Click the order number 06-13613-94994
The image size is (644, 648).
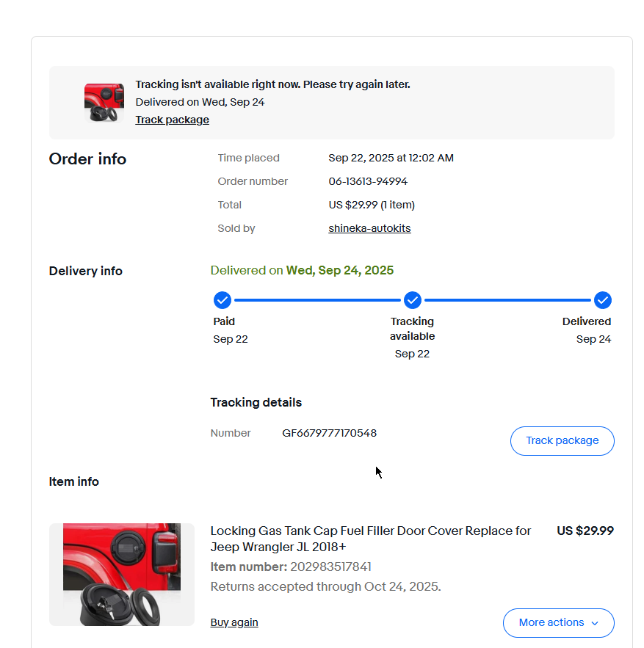coord(368,181)
